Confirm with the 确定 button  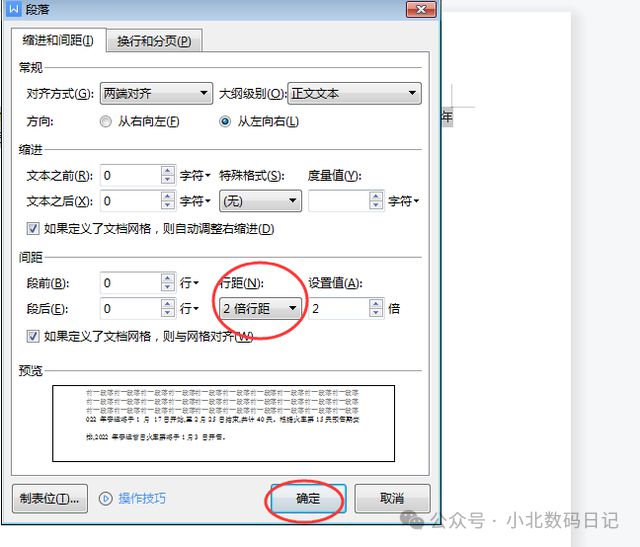tap(309, 498)
